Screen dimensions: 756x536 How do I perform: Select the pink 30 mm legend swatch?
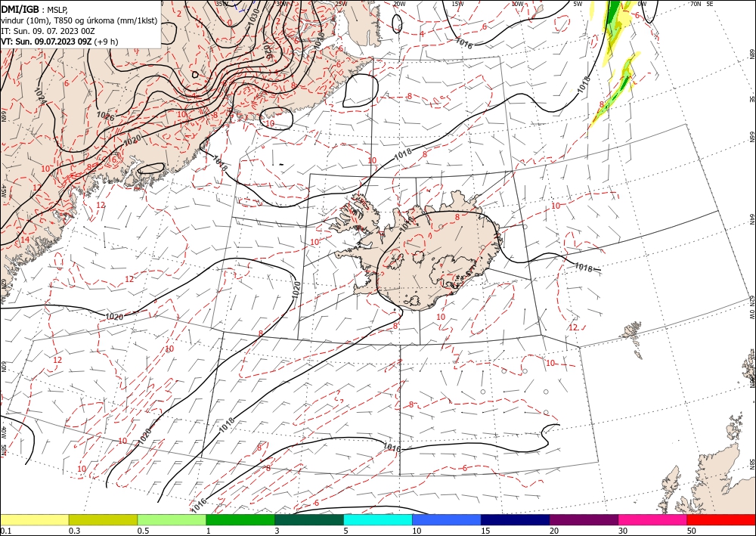tap(653, 519)
